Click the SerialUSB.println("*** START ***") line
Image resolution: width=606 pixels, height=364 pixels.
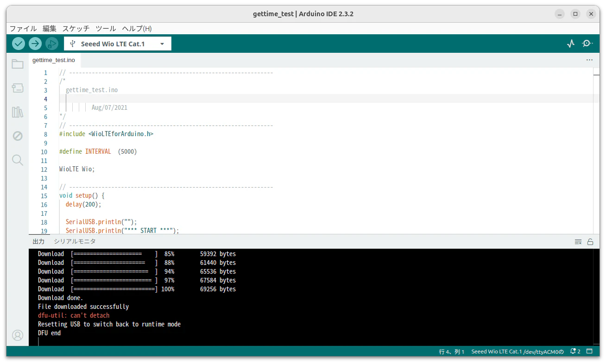[x=122, y=231]
